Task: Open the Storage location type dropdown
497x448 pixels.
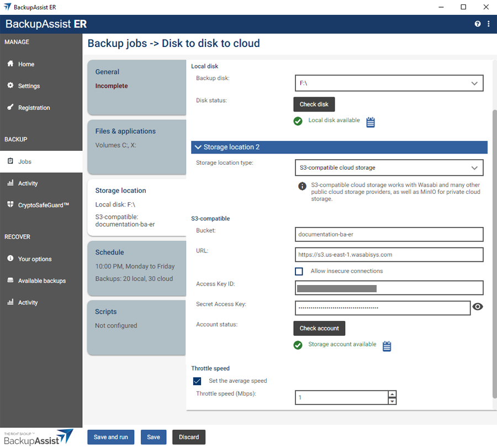Action: click(389, 167)
